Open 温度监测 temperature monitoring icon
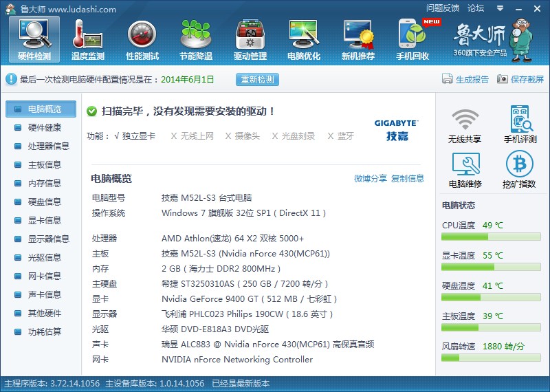This screenshot has height=392, width=550. tap(87, 38)
